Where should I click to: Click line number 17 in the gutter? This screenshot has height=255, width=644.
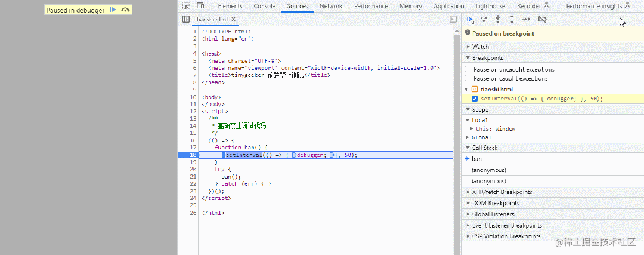tap(193, 147)
